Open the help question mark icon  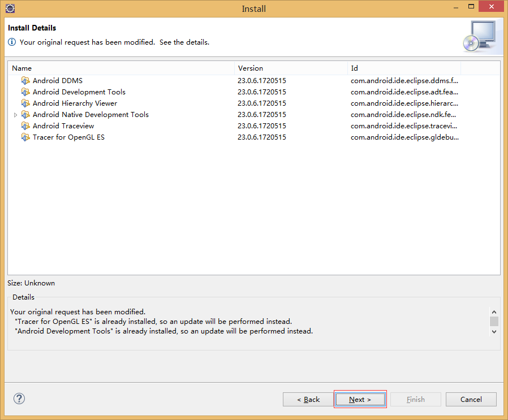(19, 399)
